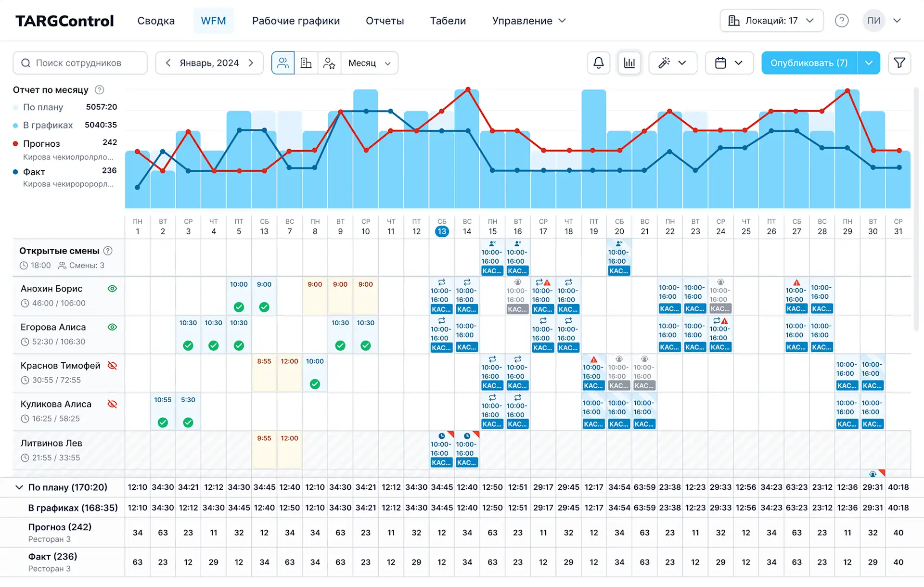Open the Рабочие графики tab
The image size is (924, 587).
pyautogui.click(x=295, y=21)
